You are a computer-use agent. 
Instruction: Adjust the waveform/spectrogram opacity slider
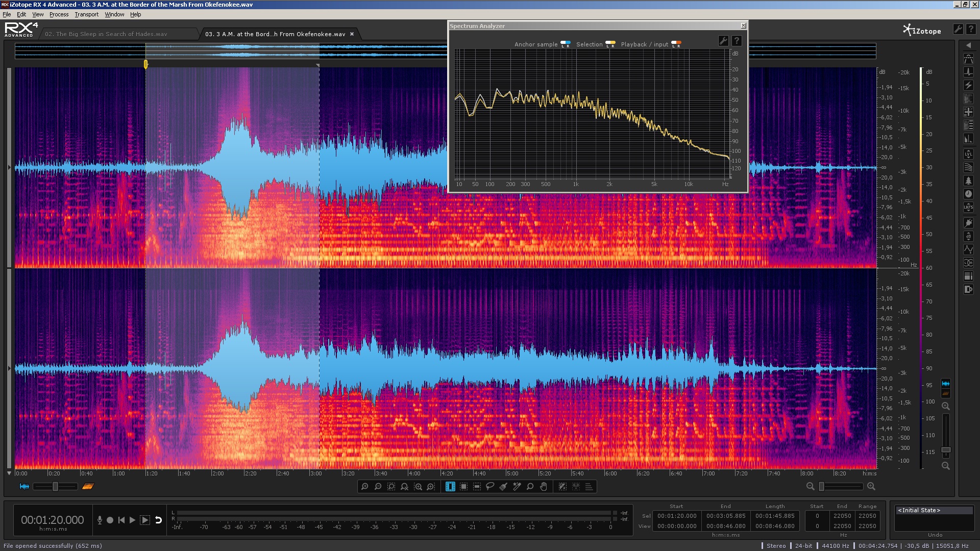(55, 487)
